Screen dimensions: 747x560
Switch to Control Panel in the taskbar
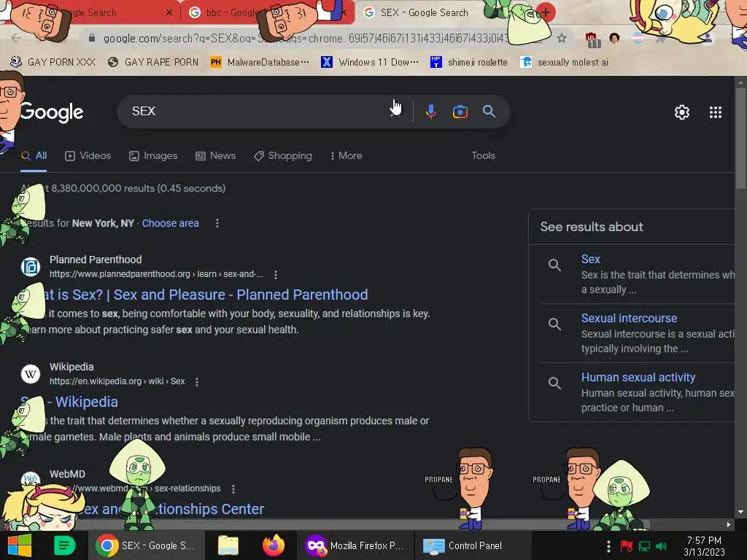[473, 545]
